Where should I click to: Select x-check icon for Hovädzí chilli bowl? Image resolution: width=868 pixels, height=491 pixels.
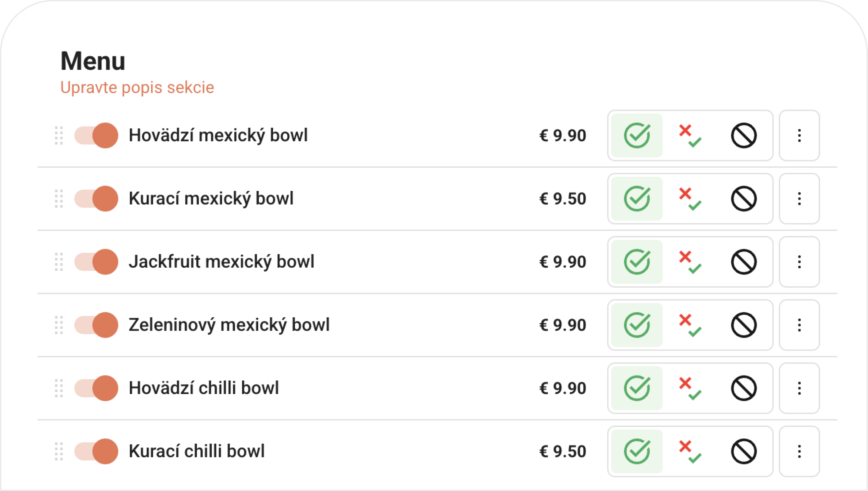690,388
